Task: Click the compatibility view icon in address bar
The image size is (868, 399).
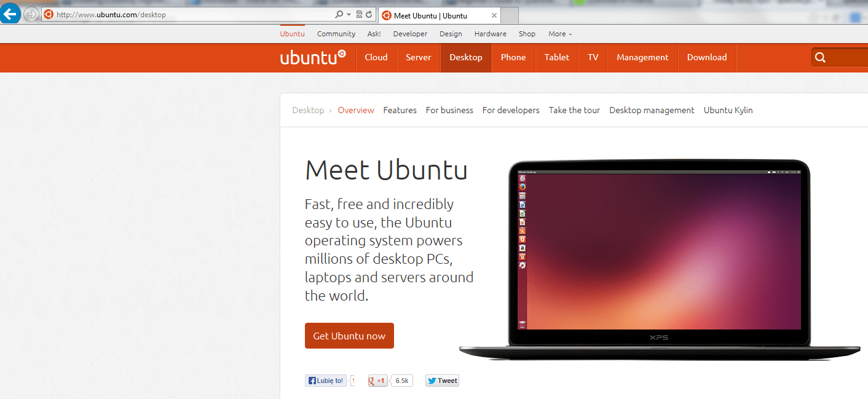Action: click(359, 14)
